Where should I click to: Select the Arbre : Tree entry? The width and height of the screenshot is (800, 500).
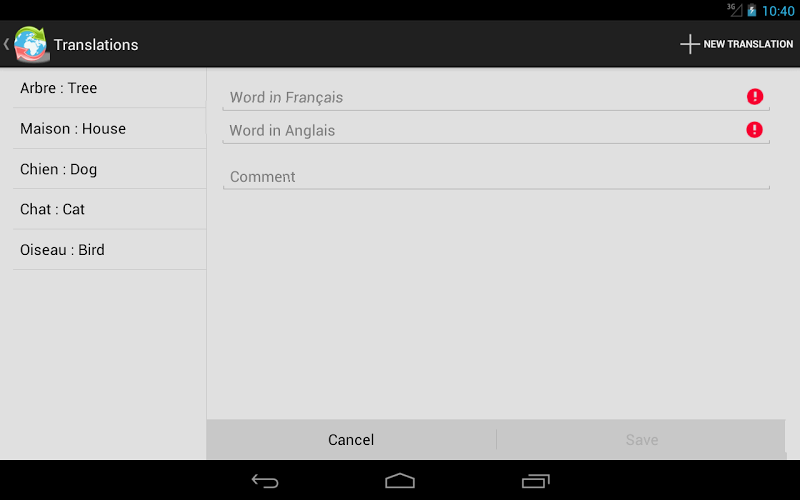coord(109,88)
